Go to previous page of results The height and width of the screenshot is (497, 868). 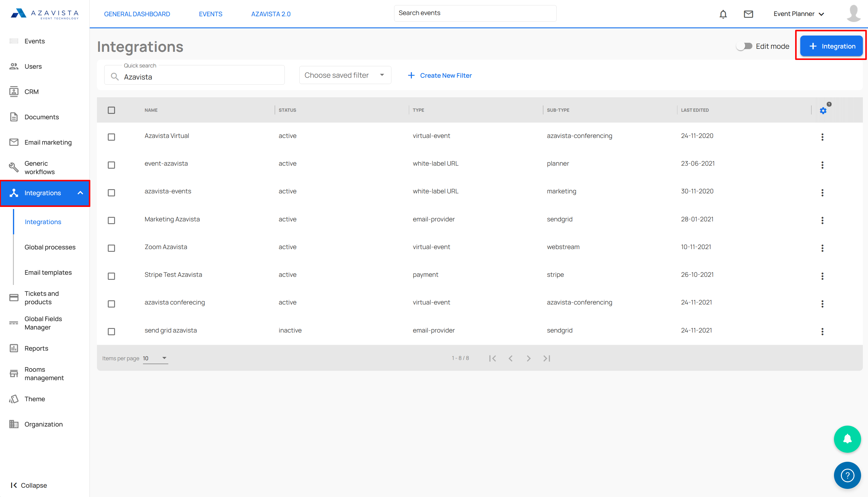(x=510, y=358)
